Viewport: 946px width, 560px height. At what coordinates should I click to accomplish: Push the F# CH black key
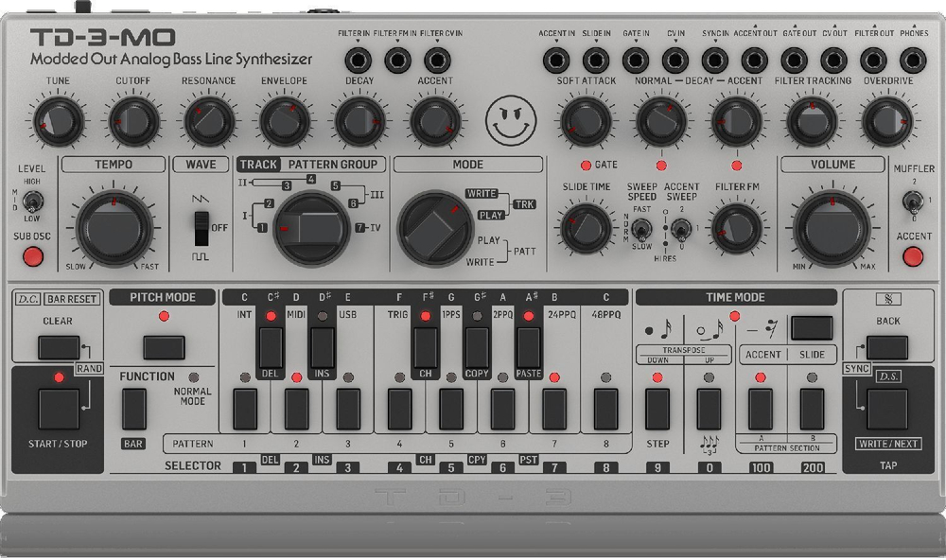[x=426, y=348]
